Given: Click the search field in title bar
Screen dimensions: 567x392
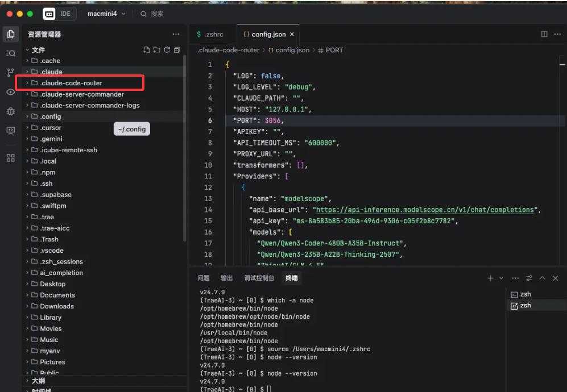Looking at the screenshot, I should (x=152, y=14).
